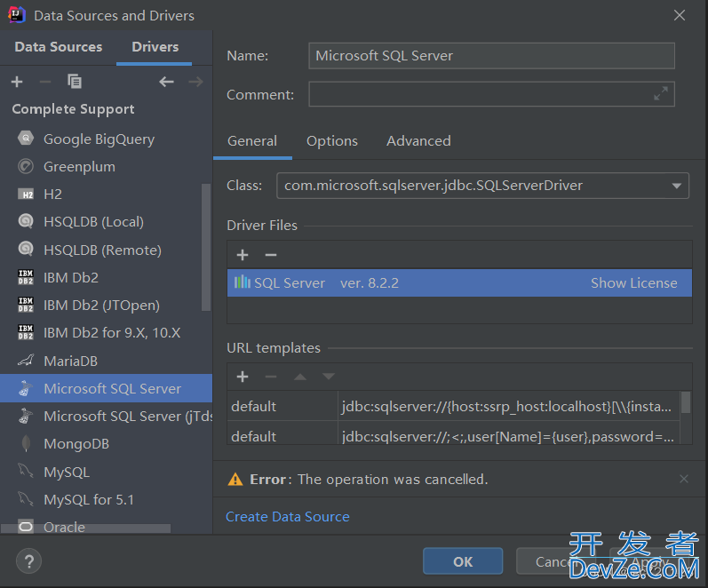Click the OK button

pyautogui.click(x=463, y=561)
